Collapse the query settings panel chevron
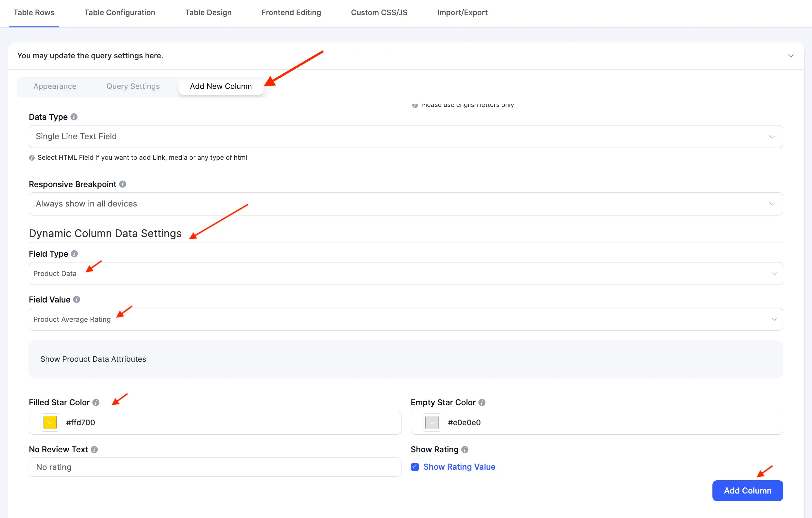Screen dimensions: 812x518 pos(791,56)
